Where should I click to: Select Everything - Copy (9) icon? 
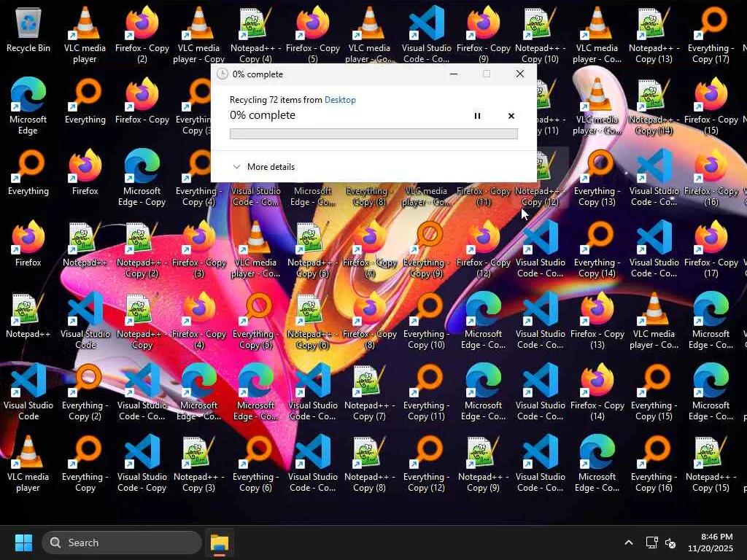pos(426,250)
